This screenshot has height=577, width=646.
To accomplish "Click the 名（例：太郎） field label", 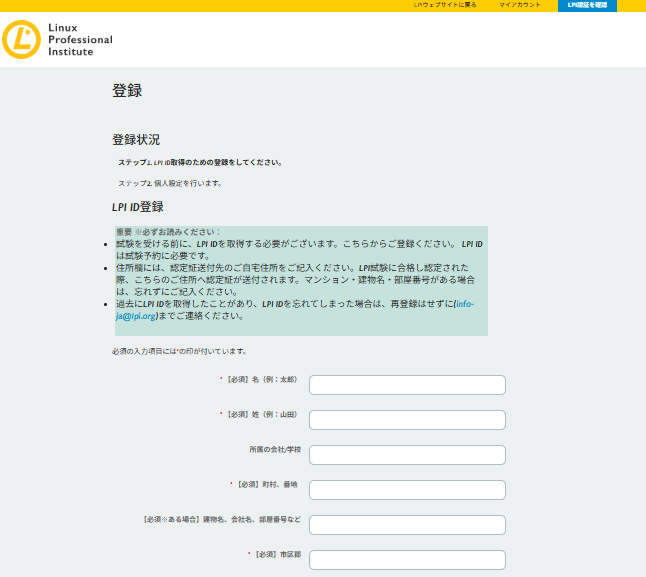I will tap(260, 380).
